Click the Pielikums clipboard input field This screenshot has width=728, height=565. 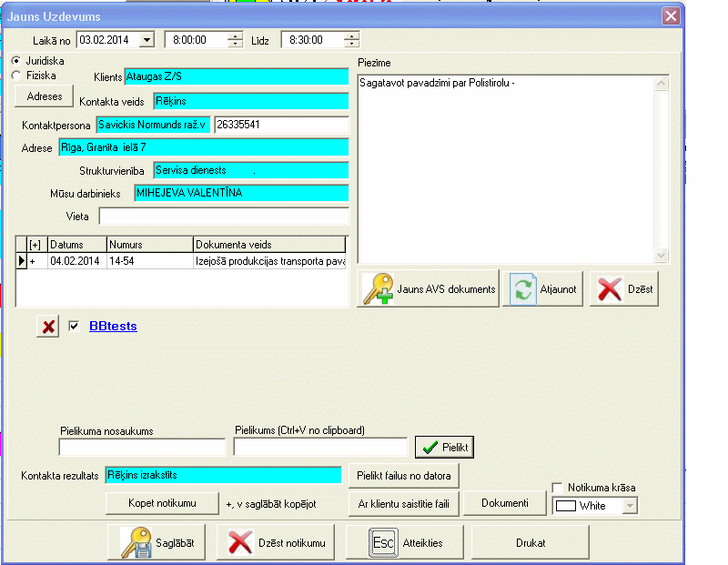point(320,447)
